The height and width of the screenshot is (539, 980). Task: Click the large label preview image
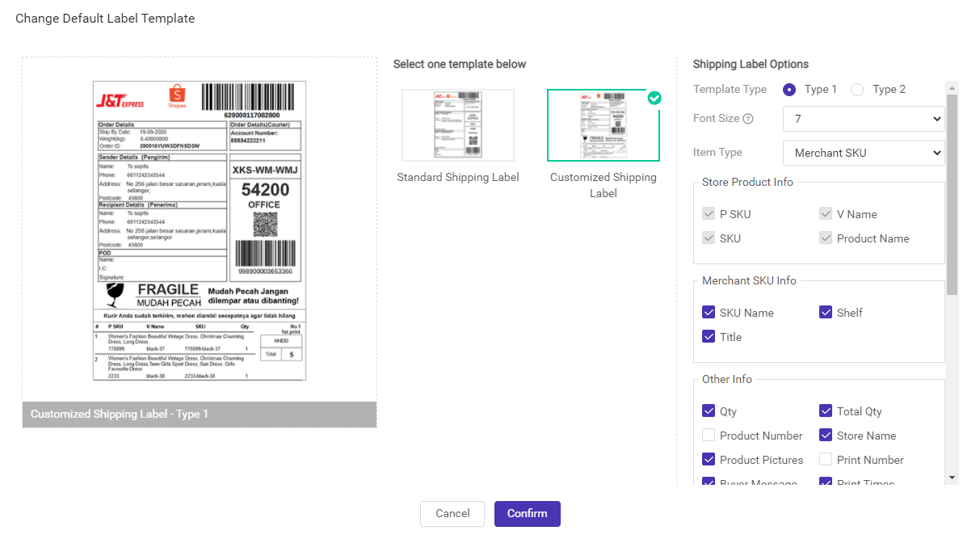pos(200,230)
